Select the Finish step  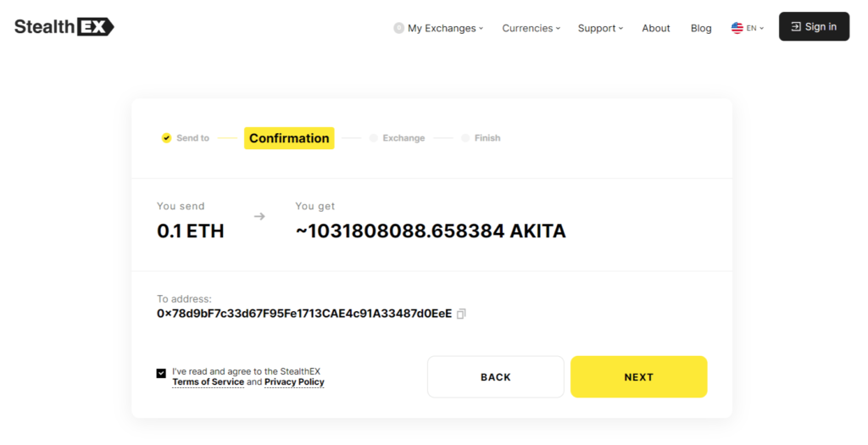tap(487, 138)
